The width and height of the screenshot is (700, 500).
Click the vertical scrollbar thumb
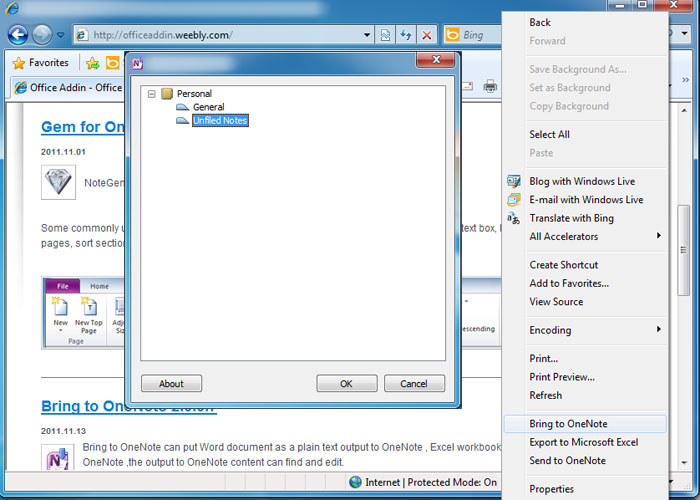click(683, 250)
